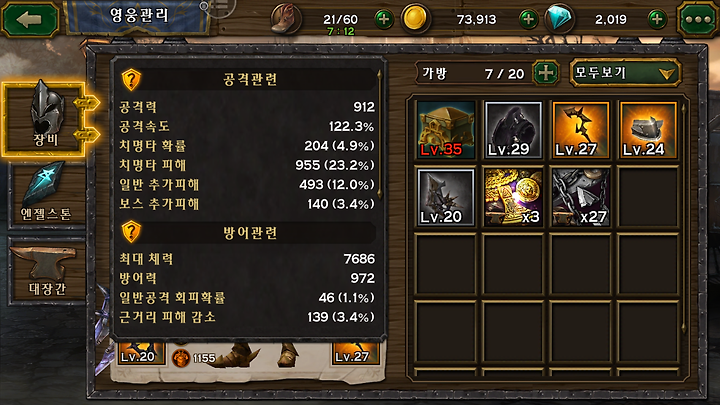Open help for 공격관련 stats

[131, 80]
